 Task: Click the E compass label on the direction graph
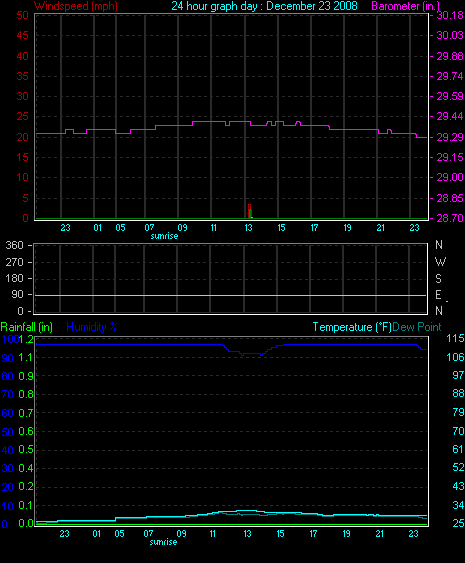[x=438, y=295]
